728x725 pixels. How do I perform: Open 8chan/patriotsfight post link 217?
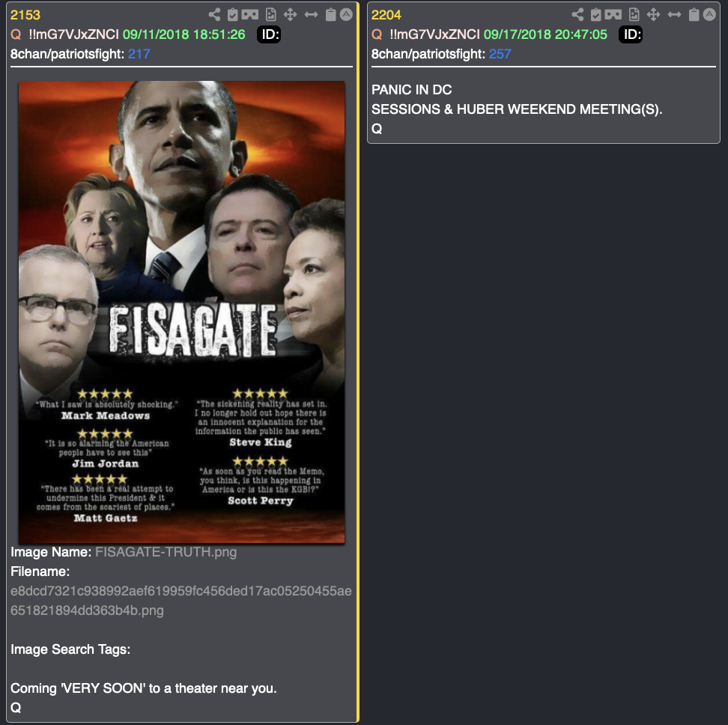pos(139,54)
